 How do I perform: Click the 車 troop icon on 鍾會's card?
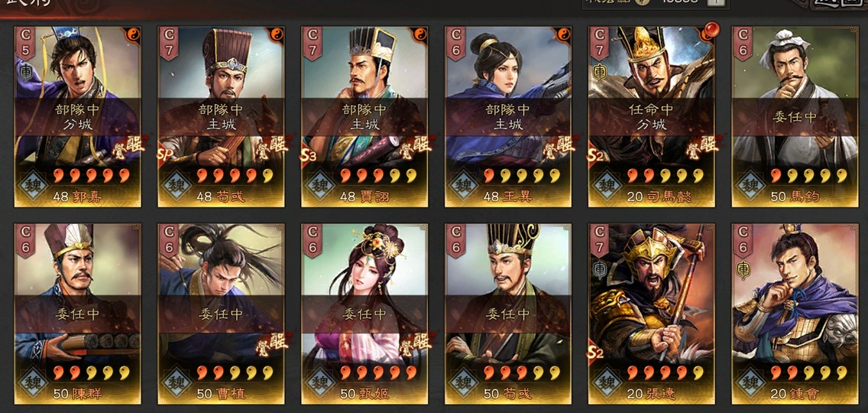(x=743, y=269)
